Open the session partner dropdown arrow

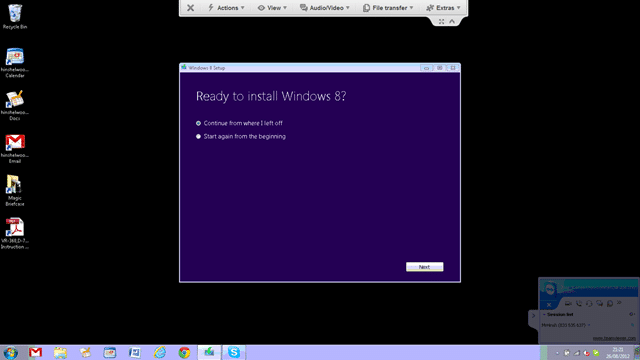[x=589, y=325]
